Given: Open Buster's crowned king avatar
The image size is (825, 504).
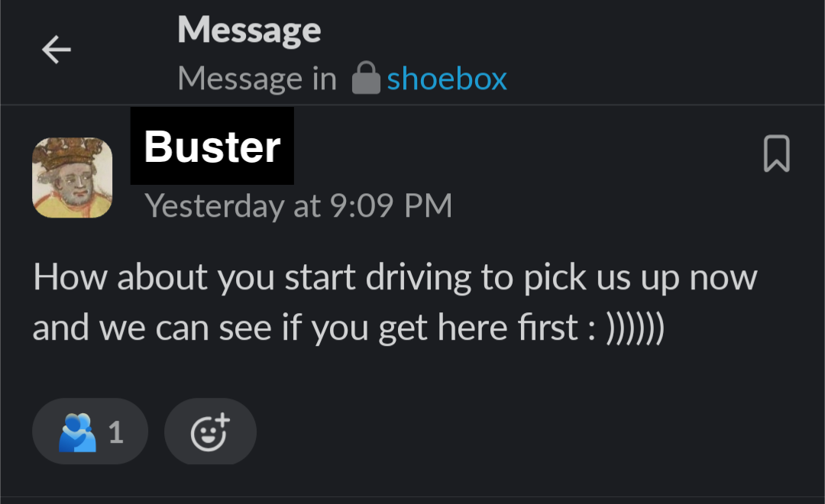Looking at the screenshot, I should (73, 177).
